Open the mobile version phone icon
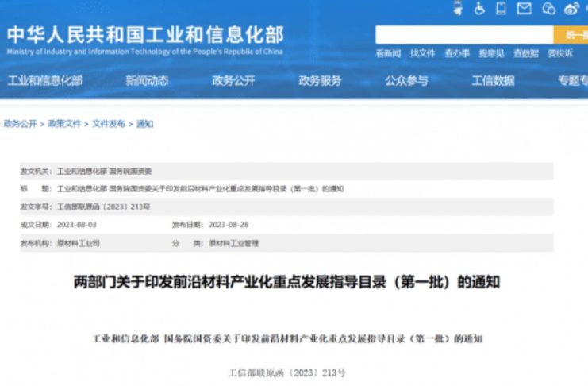 tap(501, 8)
